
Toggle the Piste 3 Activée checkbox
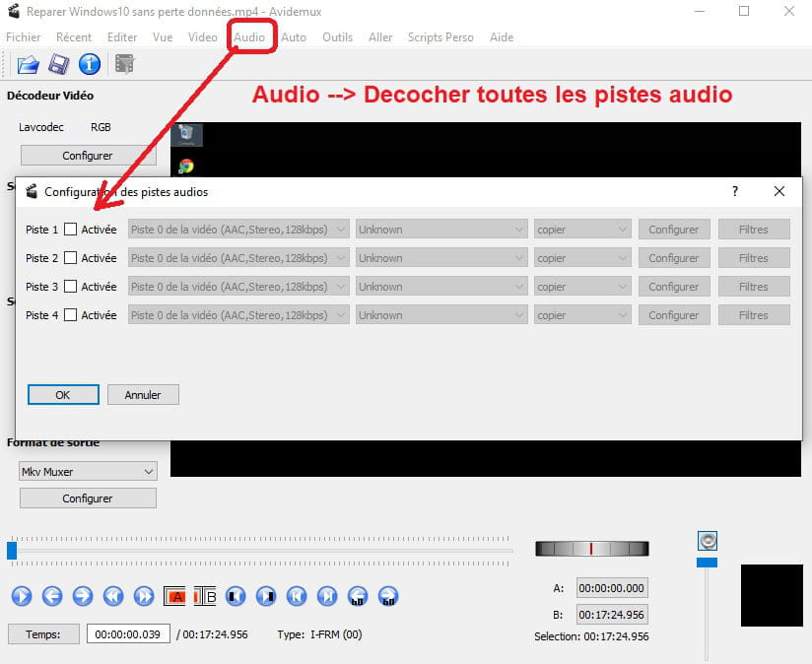tap(70, 287)
